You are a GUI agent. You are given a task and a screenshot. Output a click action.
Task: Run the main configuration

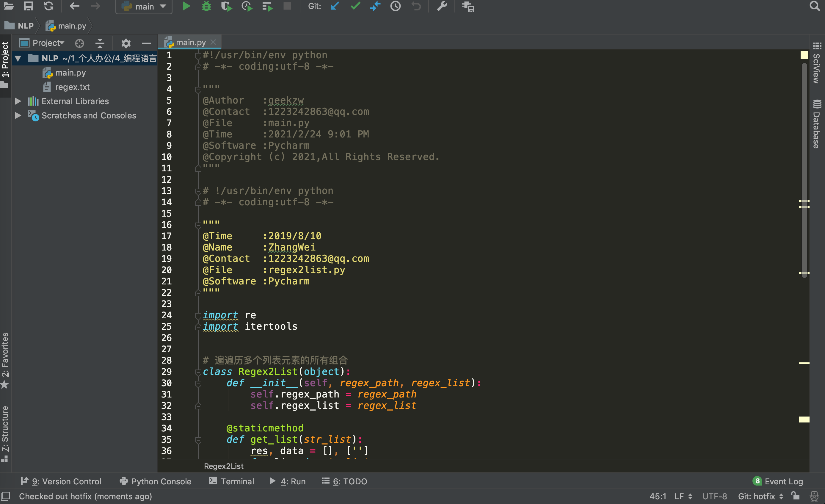(186, 6)
